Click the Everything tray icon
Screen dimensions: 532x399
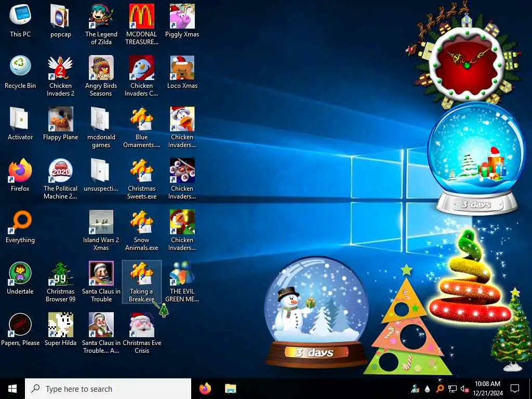click(440, 389)
